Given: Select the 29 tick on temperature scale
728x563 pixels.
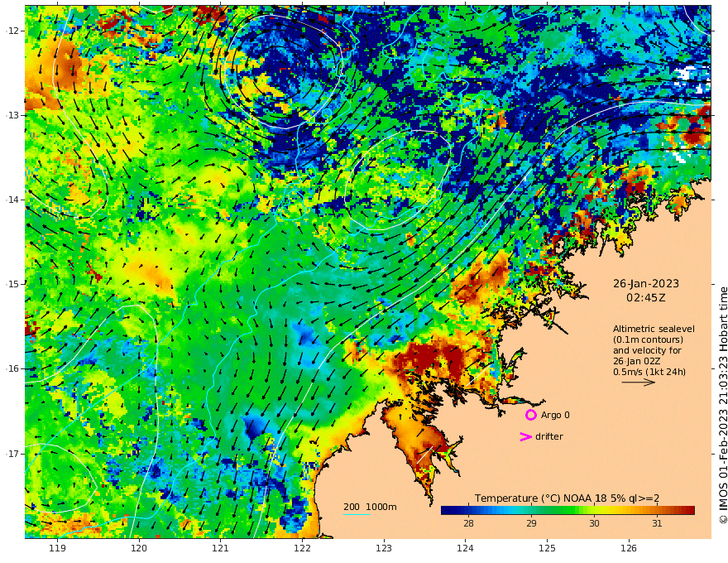Looking at the screenshot, I should click(x=531, y=523).
